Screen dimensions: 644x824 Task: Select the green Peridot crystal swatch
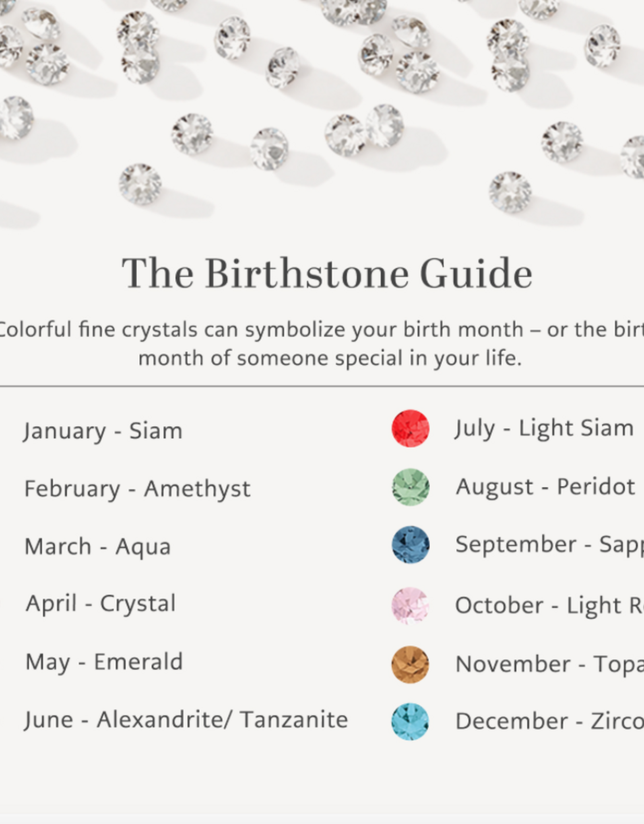pyautogui.click(x=410, y=487)
